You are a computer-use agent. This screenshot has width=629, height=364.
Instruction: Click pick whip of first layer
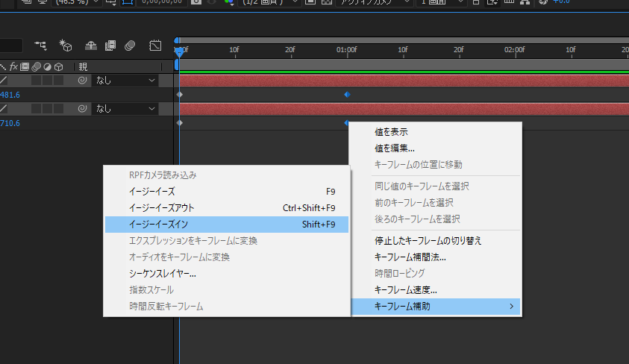[82, 80]
